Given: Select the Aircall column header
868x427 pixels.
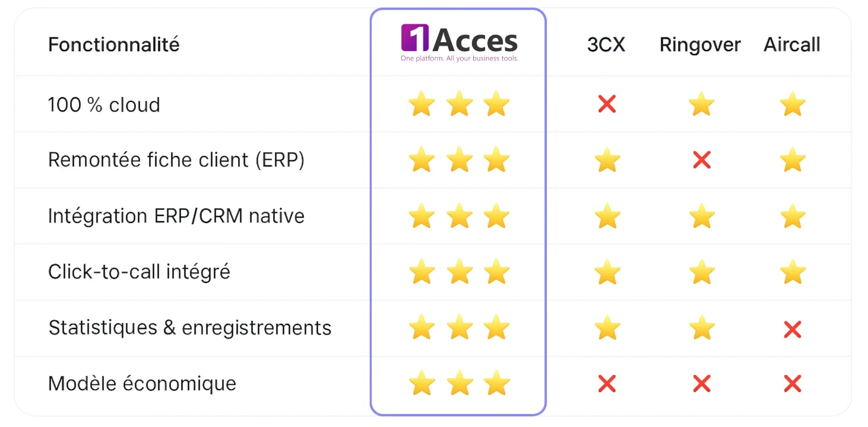Looking at the screenshot, I should 792,45.
